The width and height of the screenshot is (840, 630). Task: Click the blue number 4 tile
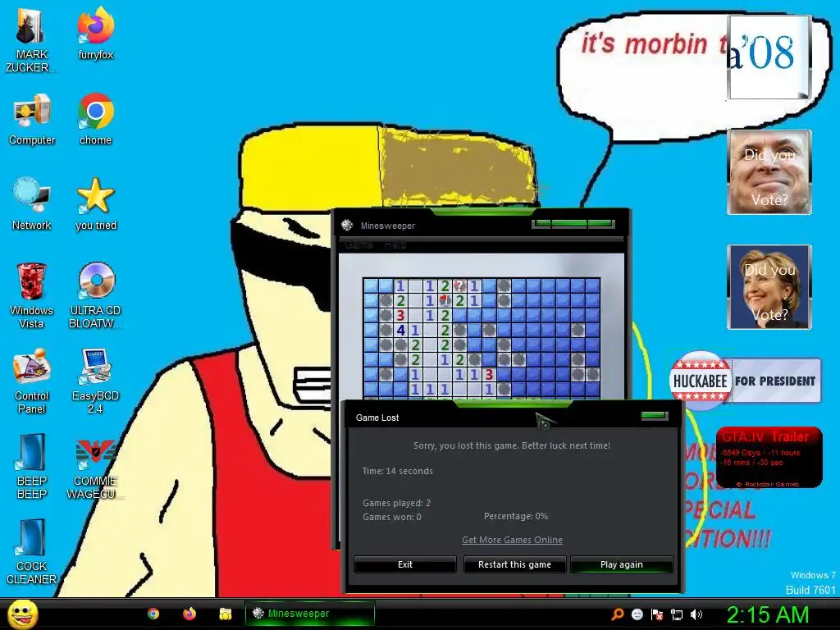(400, 330)
